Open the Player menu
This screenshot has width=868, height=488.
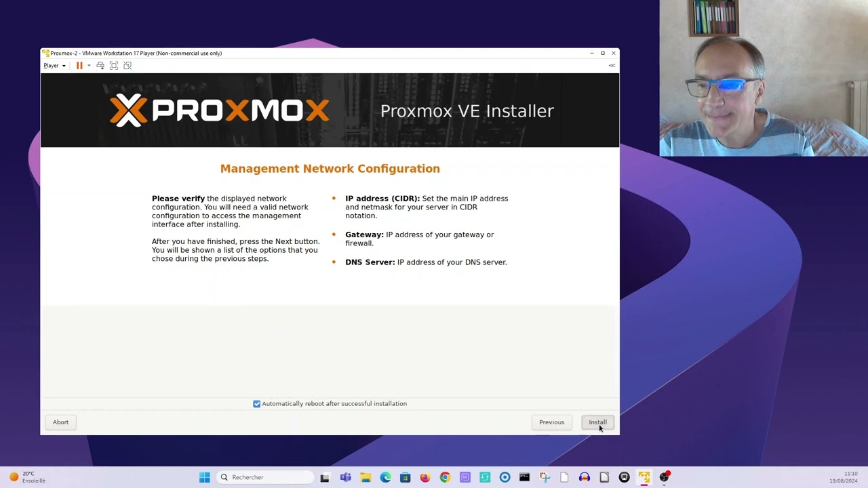[54, 66]
